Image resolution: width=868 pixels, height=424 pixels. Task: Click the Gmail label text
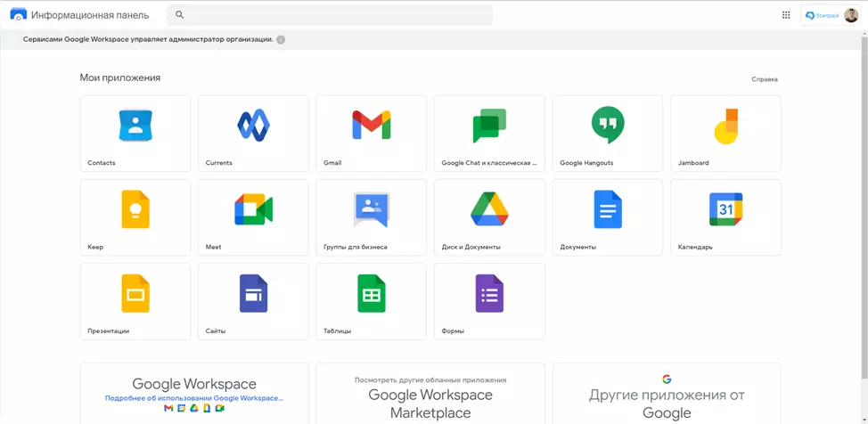332,163
